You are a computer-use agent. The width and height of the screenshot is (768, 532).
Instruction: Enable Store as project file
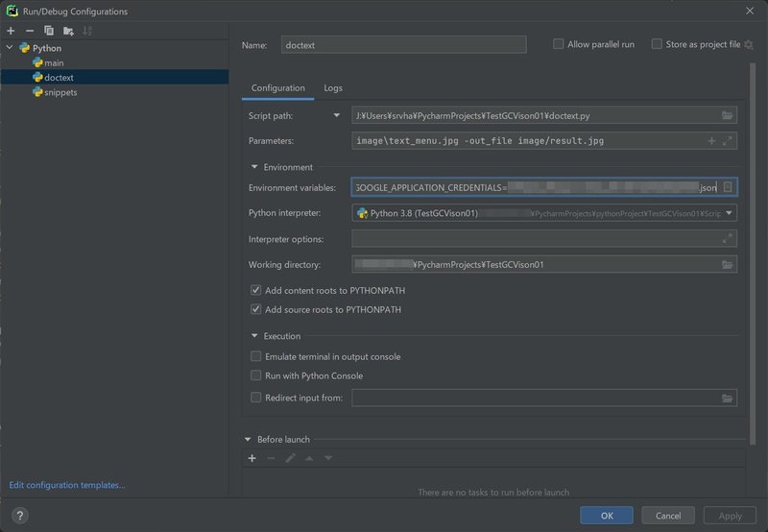tap(657, 44)
